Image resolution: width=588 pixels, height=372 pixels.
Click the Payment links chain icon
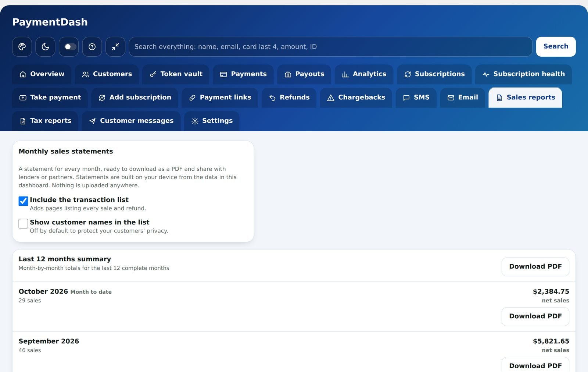tap(192, 98)
